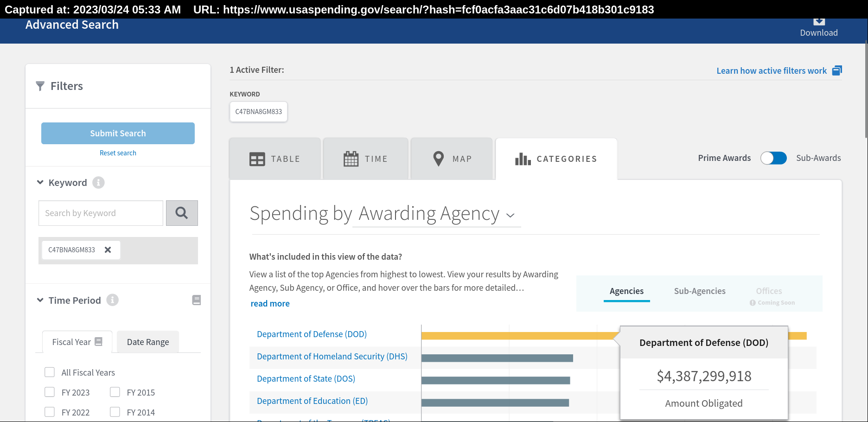Select the Date Range tab
Screen dimensions: 868x422
point(148,342)
